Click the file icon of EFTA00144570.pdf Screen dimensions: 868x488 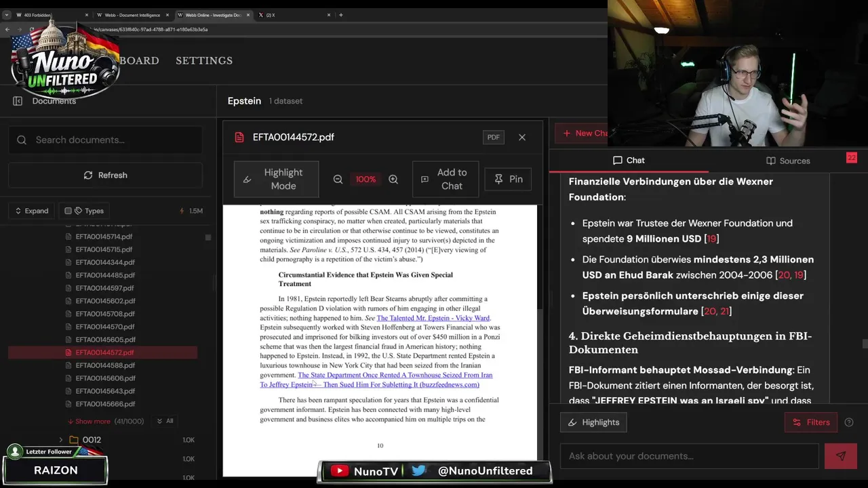click(x=68, y=327)
